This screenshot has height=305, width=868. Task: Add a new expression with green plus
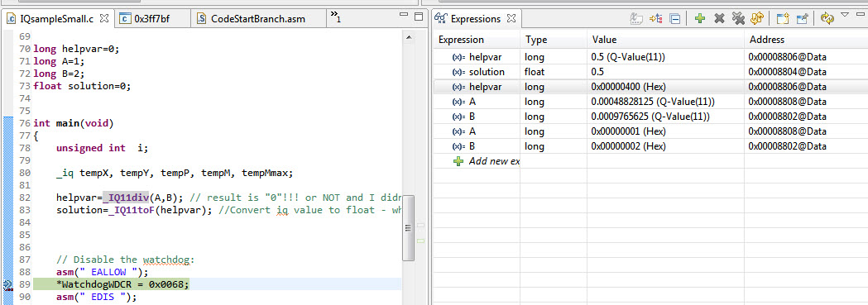700,19
